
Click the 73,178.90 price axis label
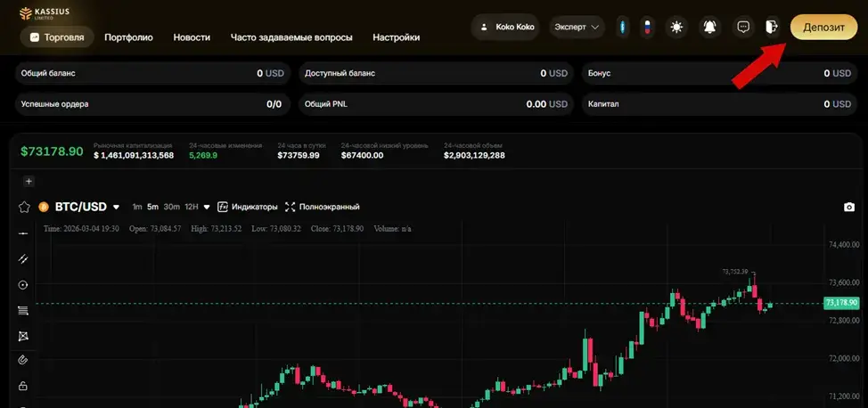click(841, 303)
